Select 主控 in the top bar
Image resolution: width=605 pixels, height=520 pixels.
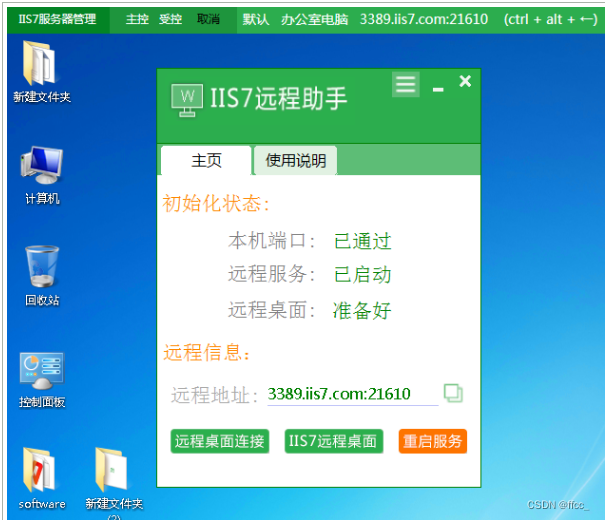137,19
